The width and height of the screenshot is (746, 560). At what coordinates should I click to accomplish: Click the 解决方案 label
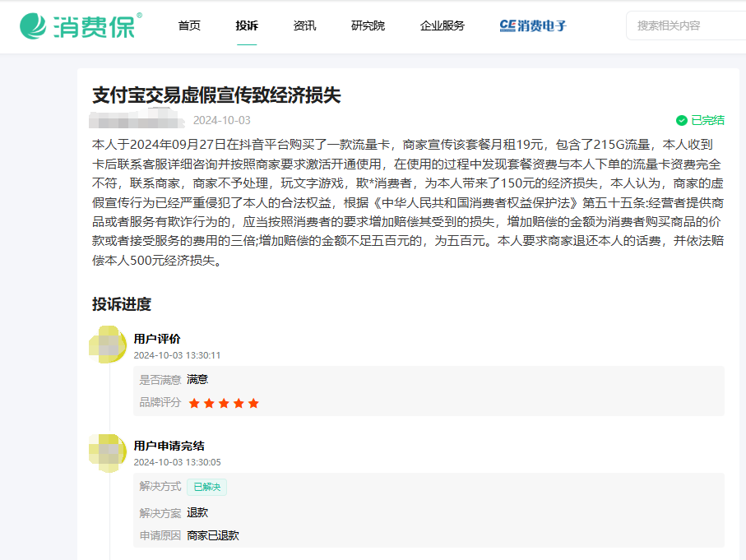[x=160, y=513]
